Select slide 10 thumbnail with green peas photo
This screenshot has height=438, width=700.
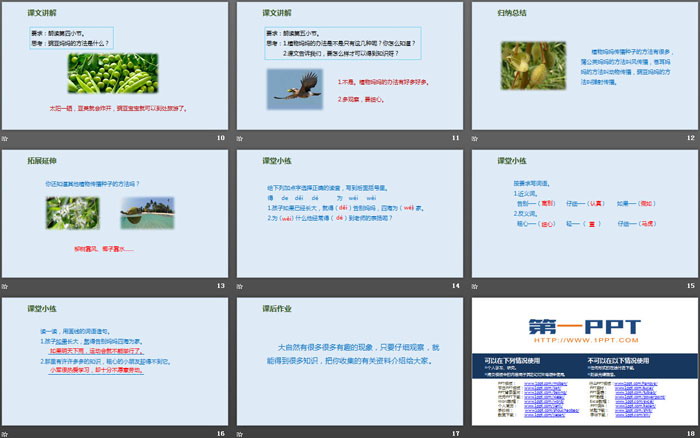click(115, 66)
